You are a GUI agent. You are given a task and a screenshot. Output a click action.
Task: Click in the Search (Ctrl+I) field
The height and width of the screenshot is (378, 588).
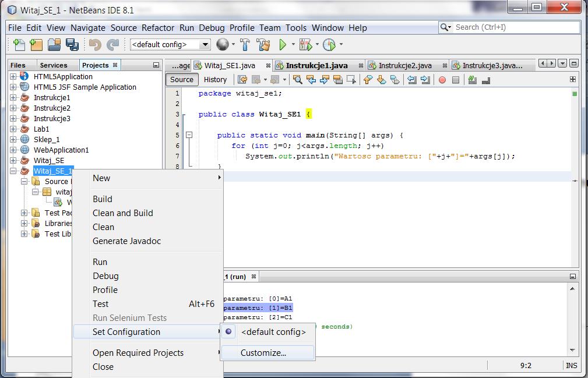click(516, 27)
